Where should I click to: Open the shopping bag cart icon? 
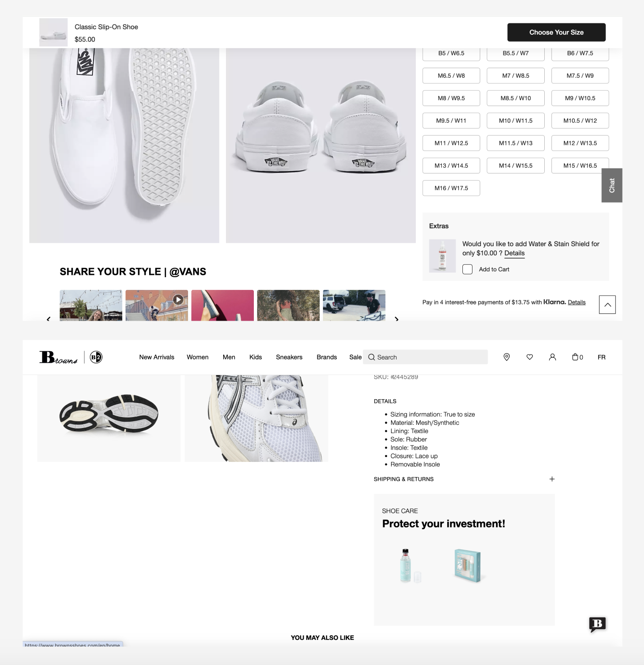tap(577, 357)
